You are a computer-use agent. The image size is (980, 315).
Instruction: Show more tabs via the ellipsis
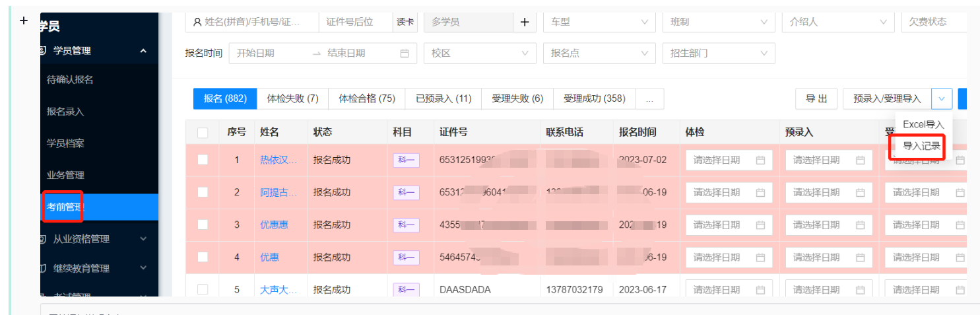[650, 98]
